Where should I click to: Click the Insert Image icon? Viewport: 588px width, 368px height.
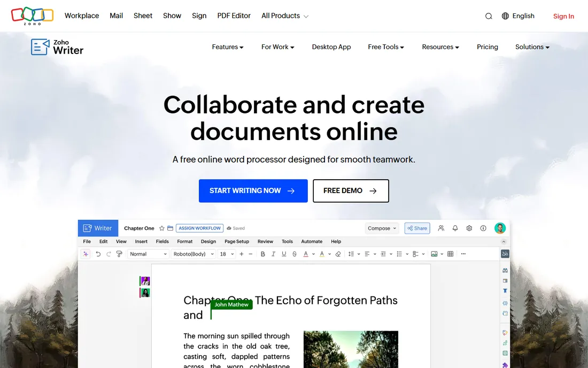tap(434, 254)
